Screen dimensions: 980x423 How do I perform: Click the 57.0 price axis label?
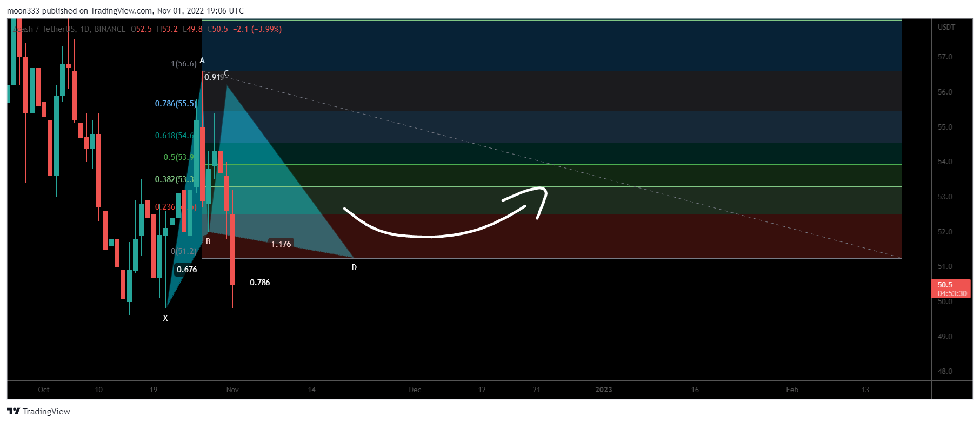tap(945, 57)
